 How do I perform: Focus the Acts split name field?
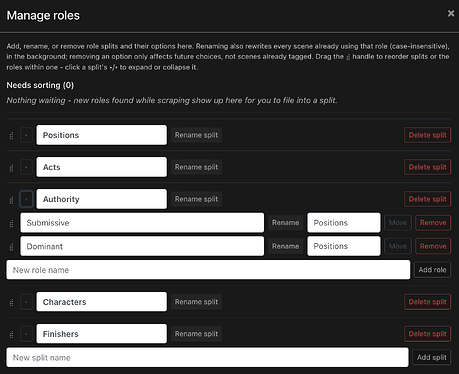[x=102, y=167]
